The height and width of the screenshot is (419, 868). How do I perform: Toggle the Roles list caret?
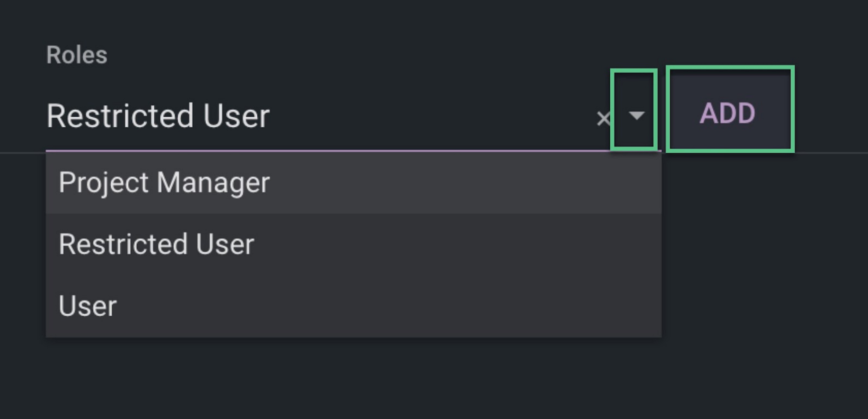(x=636, y=116)
